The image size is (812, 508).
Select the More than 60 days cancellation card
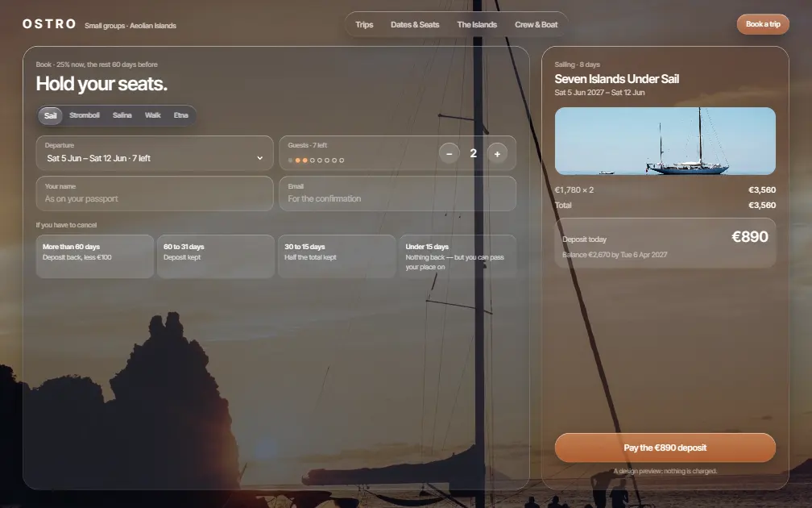95,256
